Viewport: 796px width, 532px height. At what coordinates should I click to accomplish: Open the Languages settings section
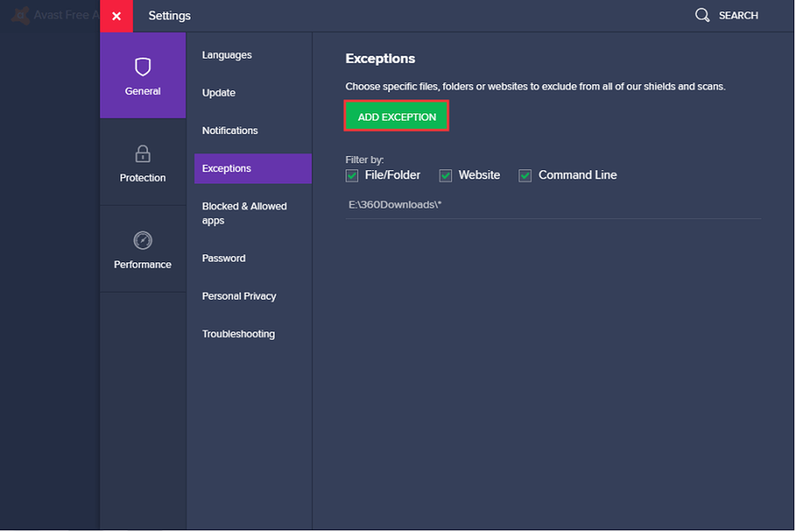(x=227, y=55)
